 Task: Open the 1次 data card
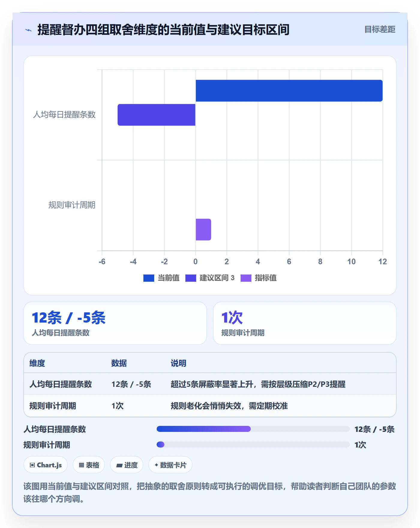[x=305, y=323]
